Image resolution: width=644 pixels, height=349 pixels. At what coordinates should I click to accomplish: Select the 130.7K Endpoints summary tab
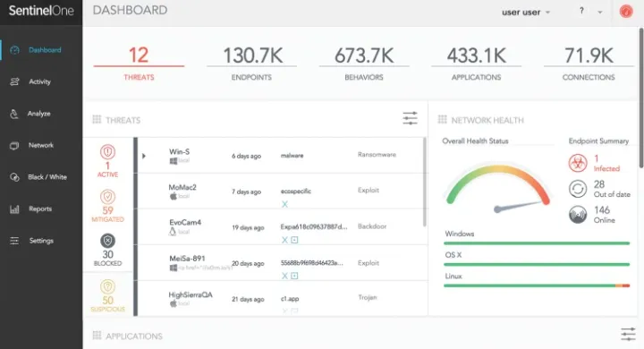pyautogui.click(x=251, y=64)
